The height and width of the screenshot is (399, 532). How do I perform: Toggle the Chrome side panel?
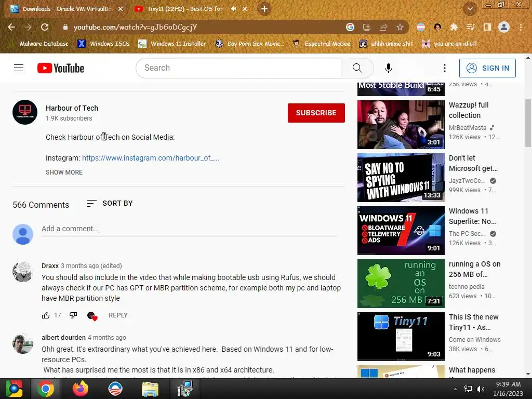click(x=487, y=27)
